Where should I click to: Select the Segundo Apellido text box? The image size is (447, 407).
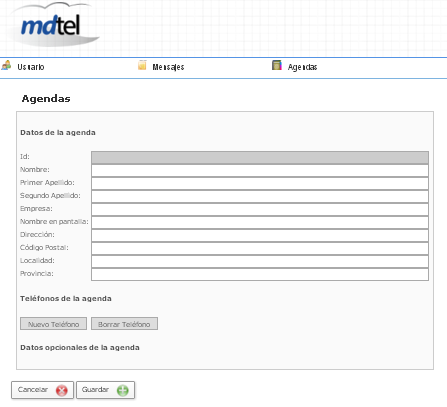tap(260, 196)
